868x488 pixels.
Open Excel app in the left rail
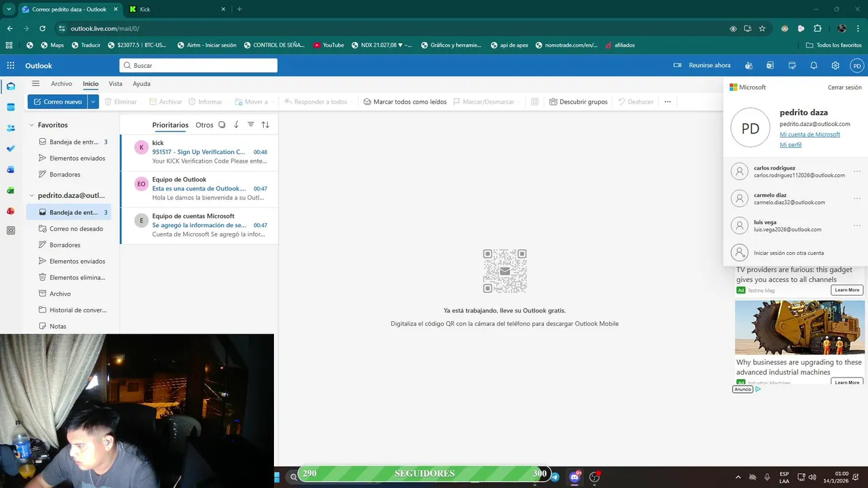[x=10, y=190]
